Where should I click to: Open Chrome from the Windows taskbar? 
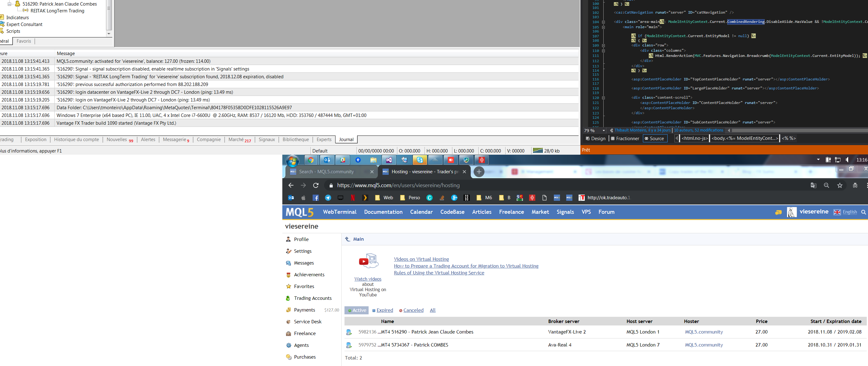pos(311,160)
